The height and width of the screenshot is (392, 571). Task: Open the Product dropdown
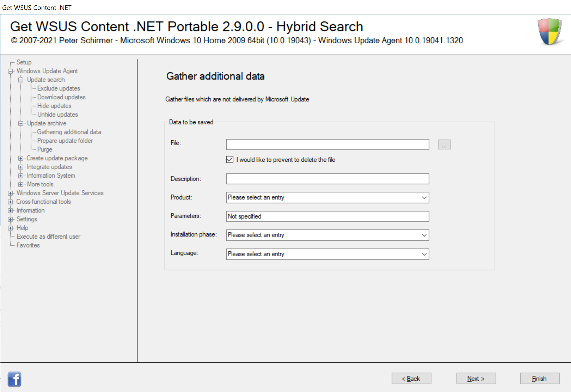pyautogui.click(x=327, y=198)
